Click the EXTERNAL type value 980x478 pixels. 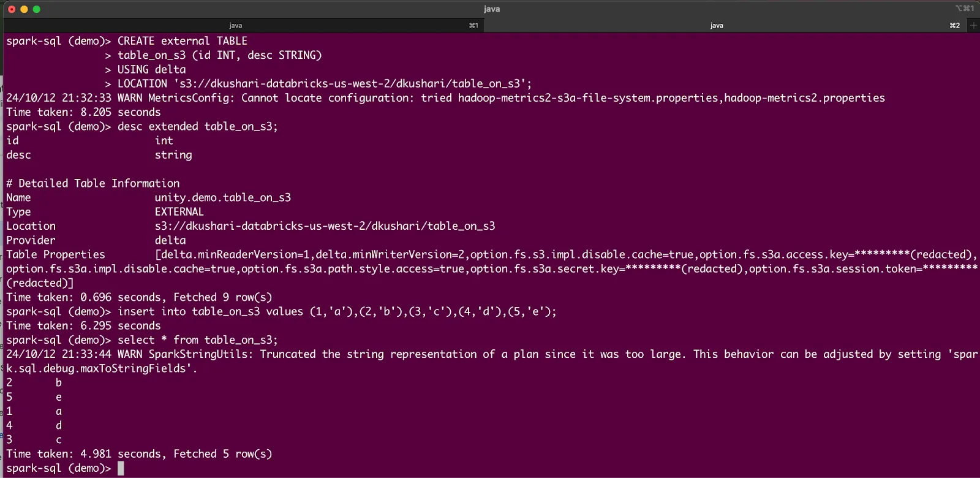click(179, 212)
